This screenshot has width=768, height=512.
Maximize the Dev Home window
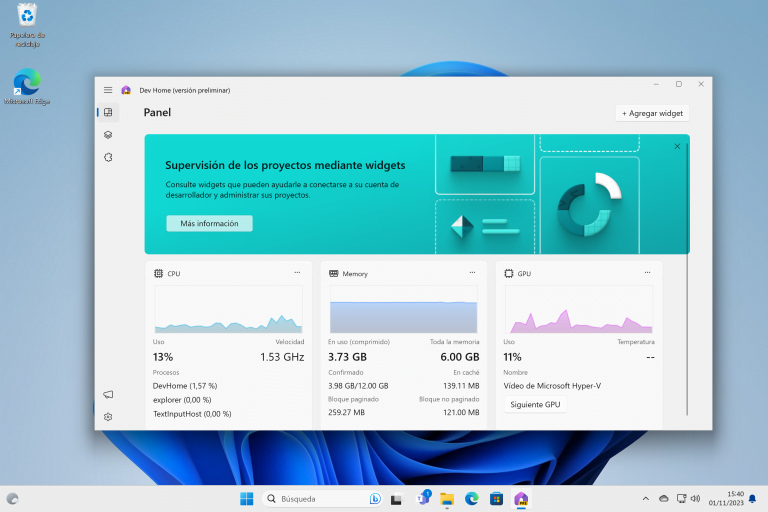pos(679,84)
